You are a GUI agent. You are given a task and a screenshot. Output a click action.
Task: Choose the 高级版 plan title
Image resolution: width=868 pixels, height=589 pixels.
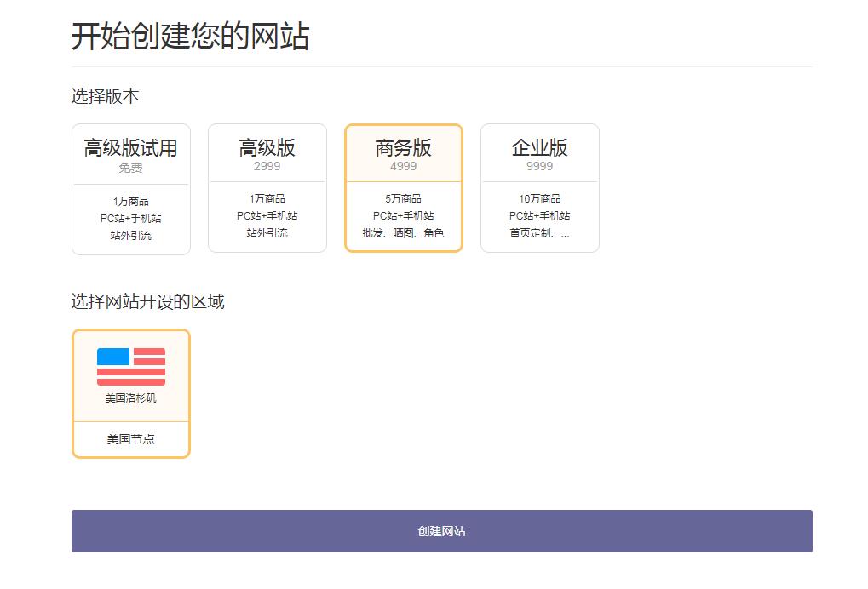pos(267,147)
